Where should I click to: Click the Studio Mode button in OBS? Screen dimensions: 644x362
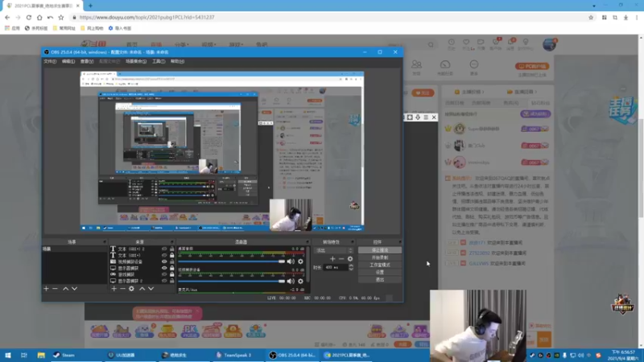click(x=380, y=265)
